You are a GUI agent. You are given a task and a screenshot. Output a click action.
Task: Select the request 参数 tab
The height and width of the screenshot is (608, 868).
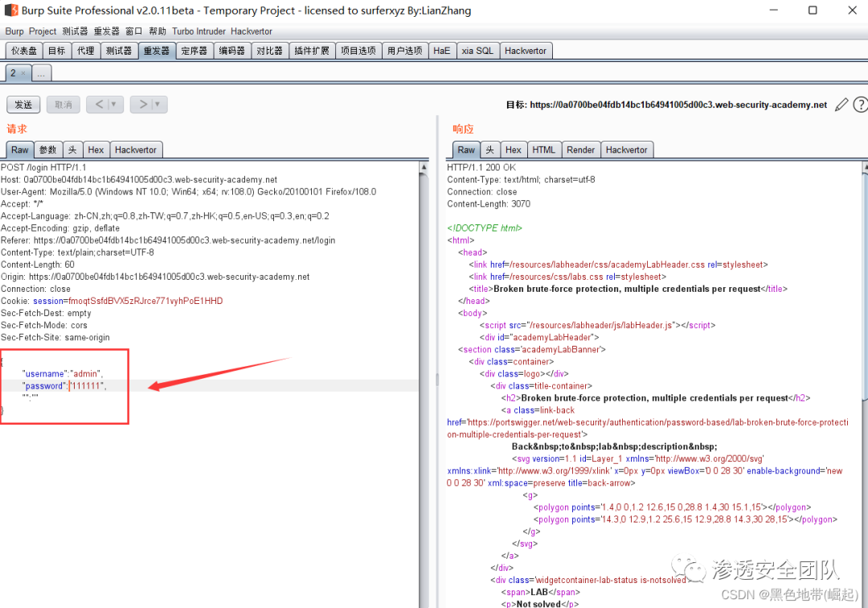tap(48, 150)
